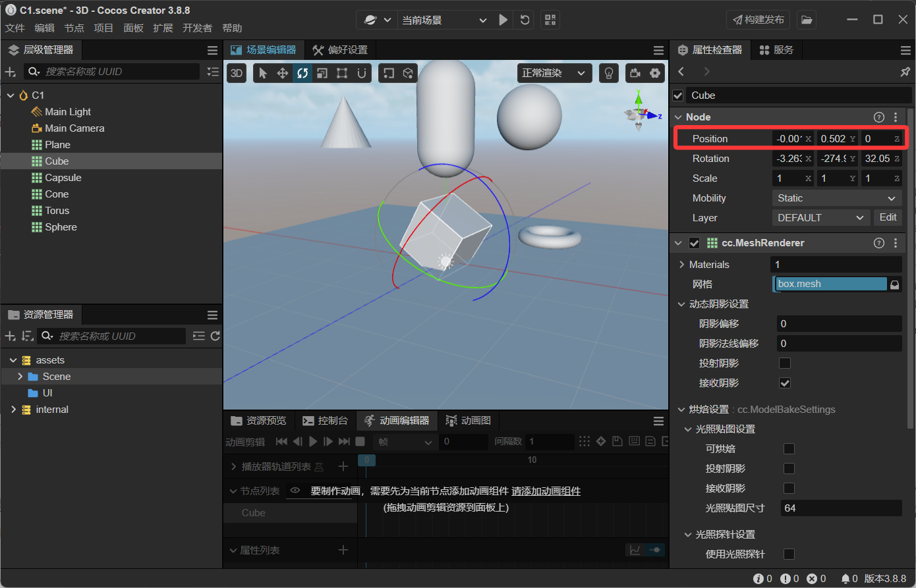Select the Scale gizmo tool
Viewport: 916px width, 588px height.
click(x=322, y=73)
